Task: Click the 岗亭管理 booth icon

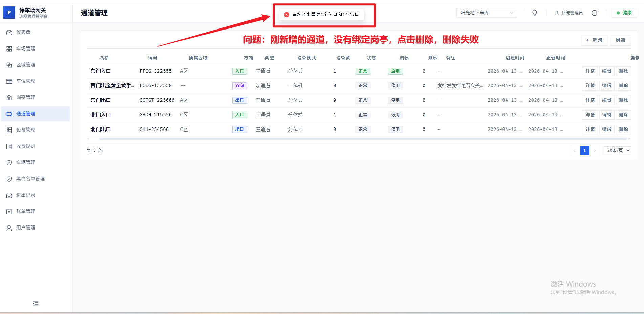Action: (x=9, y=98)
